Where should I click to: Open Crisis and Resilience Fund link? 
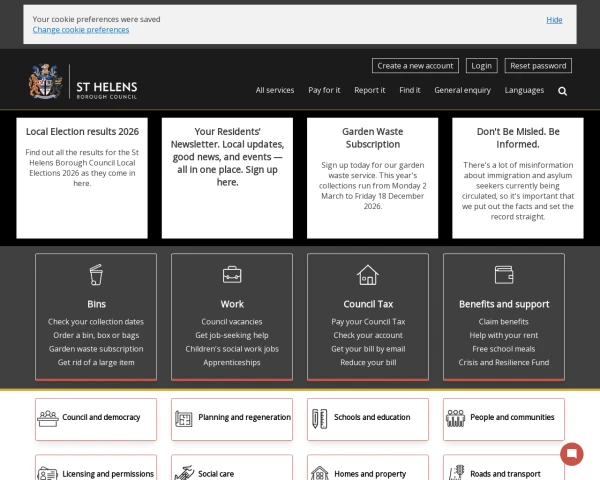(x=504, y=362)
